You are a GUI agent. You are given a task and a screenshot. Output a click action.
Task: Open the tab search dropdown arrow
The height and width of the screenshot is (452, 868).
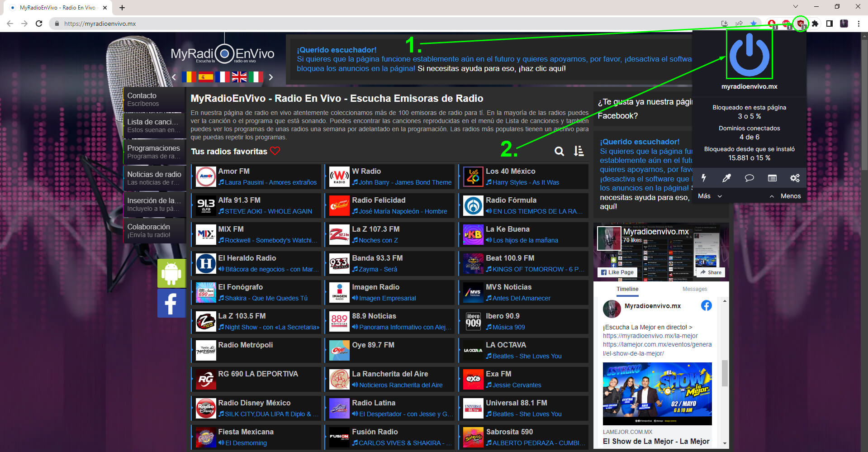[x=796, y=7]
